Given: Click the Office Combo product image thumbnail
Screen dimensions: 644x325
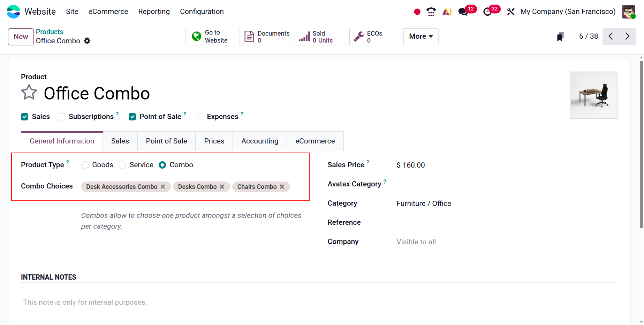Looking at the screenshot, I should click(x=593, y=95).
